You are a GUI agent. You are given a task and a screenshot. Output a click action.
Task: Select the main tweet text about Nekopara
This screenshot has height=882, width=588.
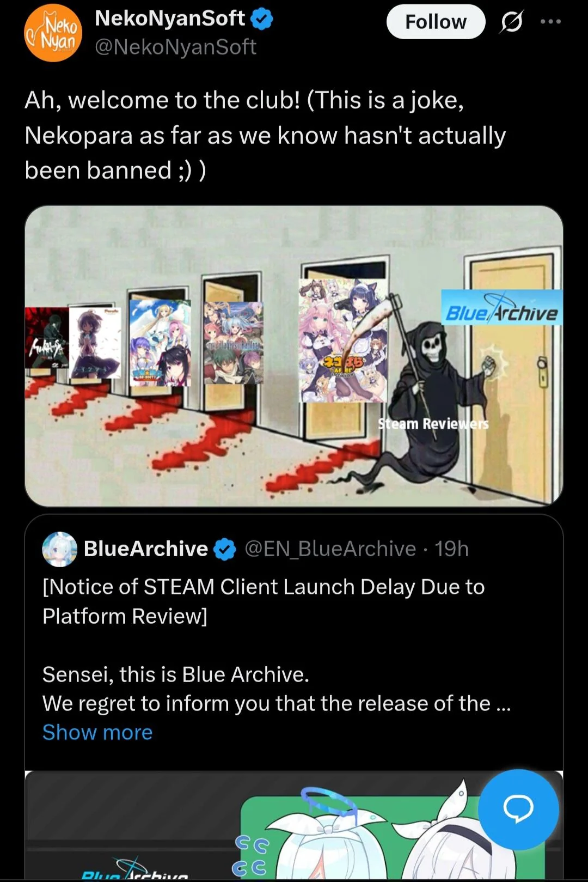265,135
